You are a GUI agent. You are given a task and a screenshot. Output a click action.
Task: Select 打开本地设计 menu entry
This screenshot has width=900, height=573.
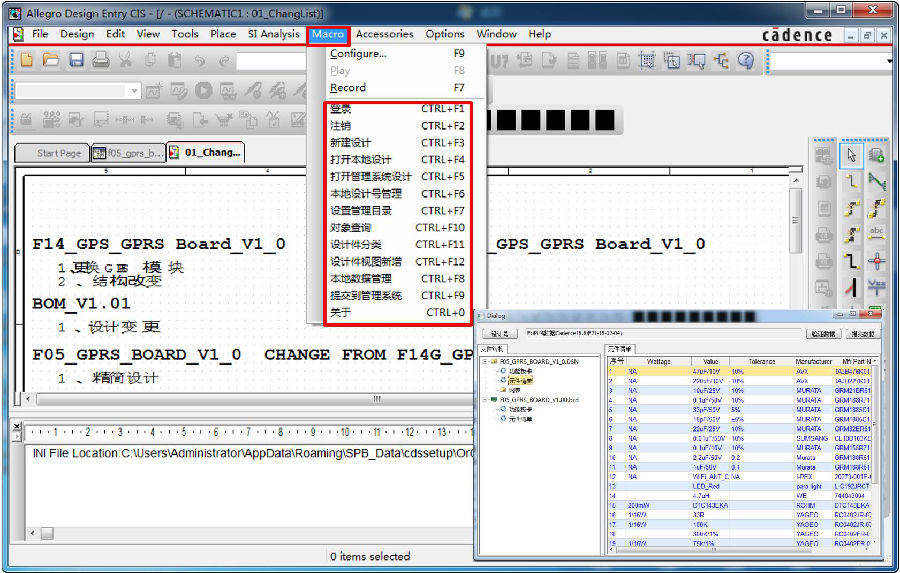[397, 160]
